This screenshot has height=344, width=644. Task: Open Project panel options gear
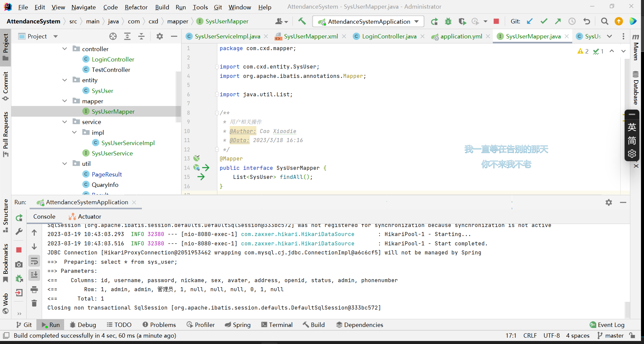point(160,36)
